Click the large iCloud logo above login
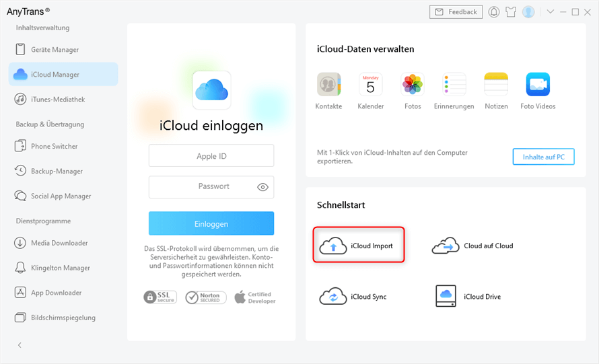This screenshot has height=364, width=599. (x=211, y=90)
